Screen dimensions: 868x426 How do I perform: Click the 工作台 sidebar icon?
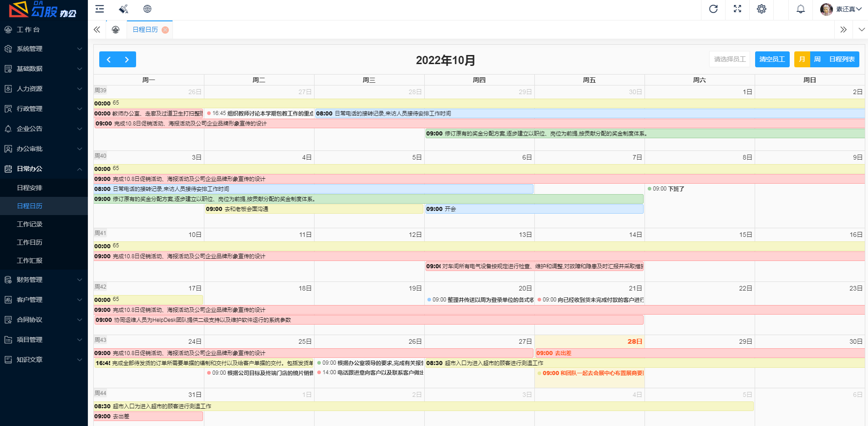pyautogui.click(x=8, y=30)
